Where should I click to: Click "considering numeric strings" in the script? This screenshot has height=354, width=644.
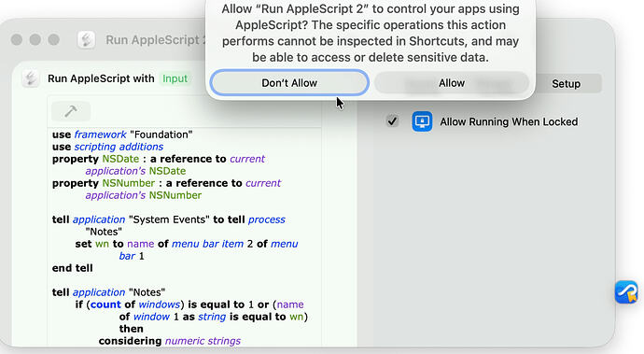[170, 341]
